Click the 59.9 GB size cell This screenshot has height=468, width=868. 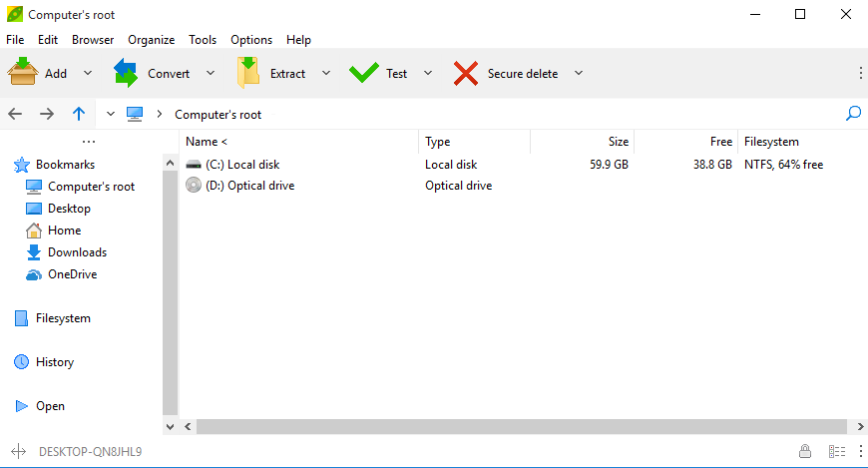tap(609, 165)
